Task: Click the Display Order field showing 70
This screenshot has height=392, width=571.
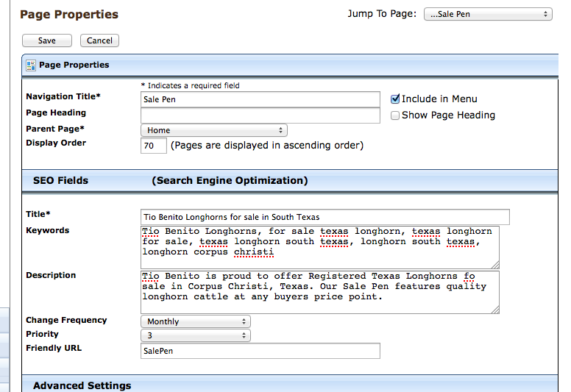Action: tap(154, 146)
